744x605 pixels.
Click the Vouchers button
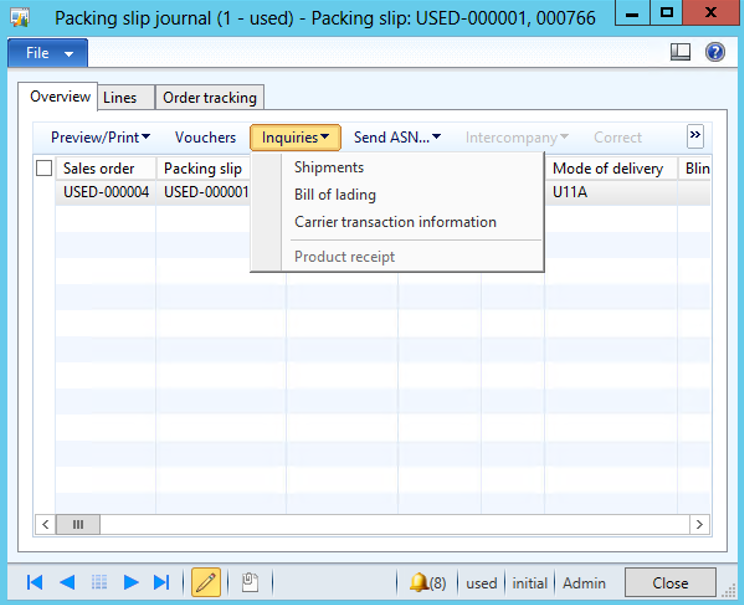pyautogui.click(x=205, y=138)
